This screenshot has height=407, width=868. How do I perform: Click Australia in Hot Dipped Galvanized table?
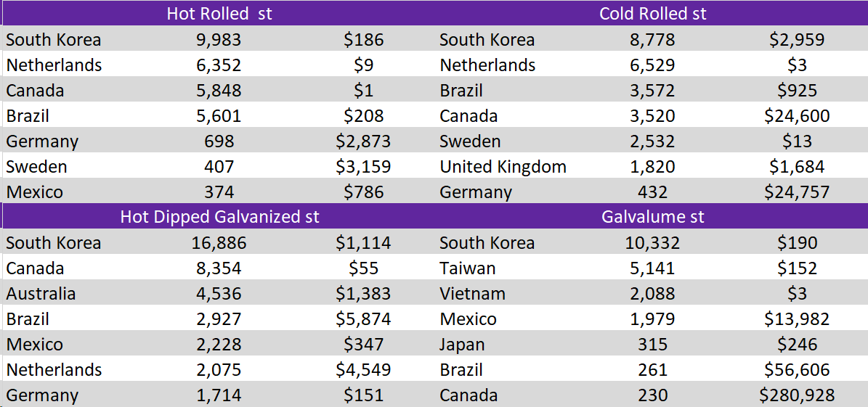tap(41, 294)
